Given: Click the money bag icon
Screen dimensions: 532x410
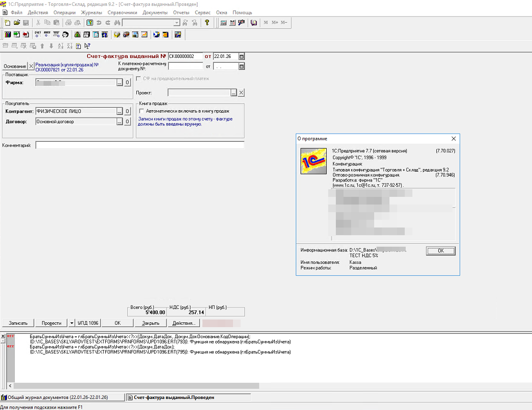Looking at the screenshot, I should click(x=78, y=34).
